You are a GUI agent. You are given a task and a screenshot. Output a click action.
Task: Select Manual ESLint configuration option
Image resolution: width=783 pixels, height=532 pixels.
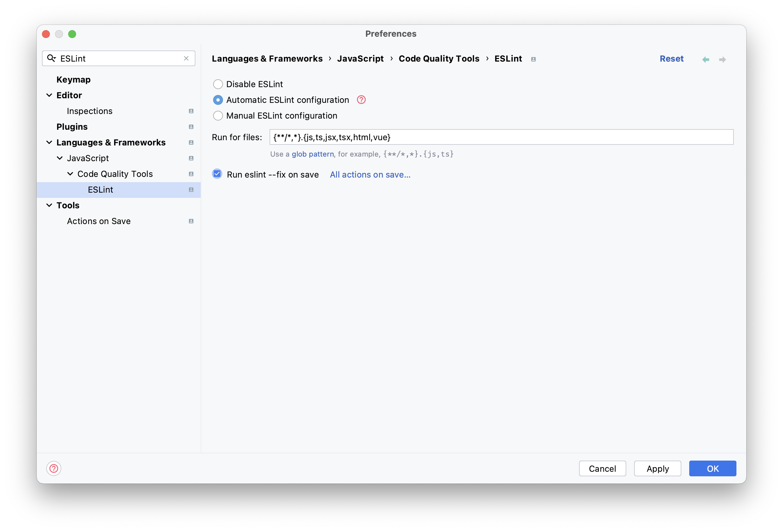218,116
